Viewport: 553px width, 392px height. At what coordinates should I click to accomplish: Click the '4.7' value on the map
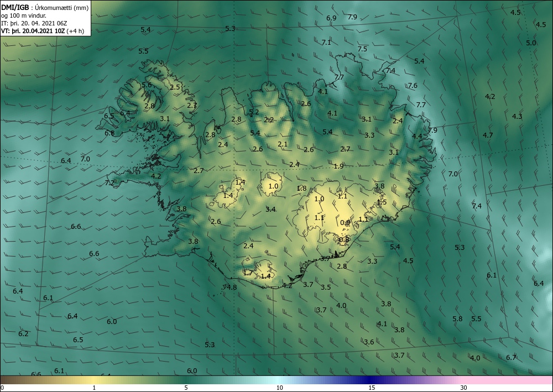(x=488, y=135)
